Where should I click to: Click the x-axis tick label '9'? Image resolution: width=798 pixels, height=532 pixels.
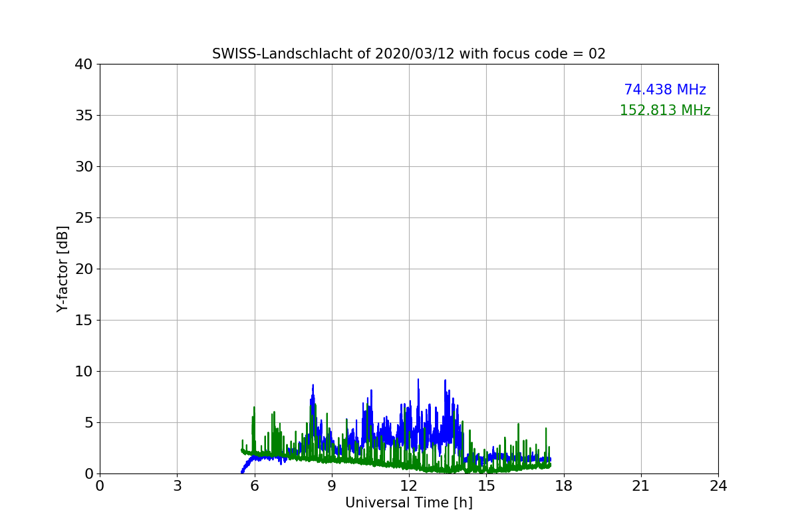point(332,486)
